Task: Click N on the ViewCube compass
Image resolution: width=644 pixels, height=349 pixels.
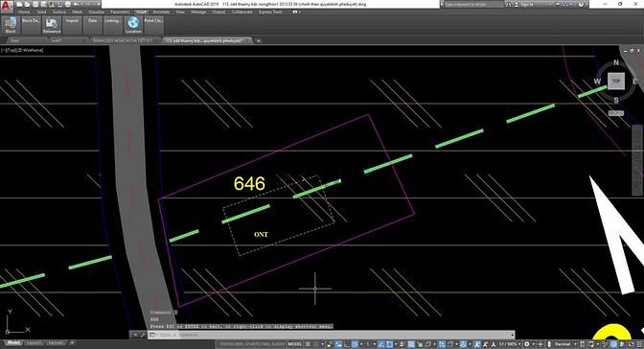Action: point(615,62)
